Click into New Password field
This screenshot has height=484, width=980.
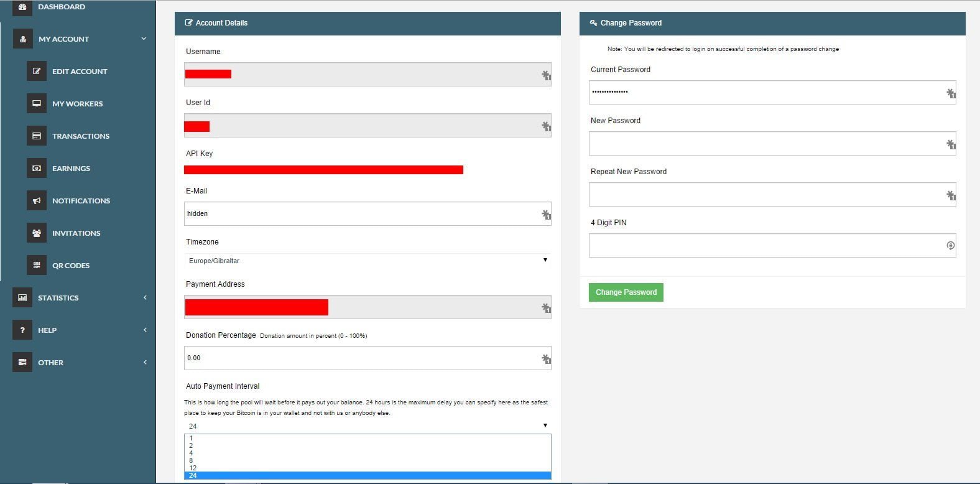tap(772, 143)
